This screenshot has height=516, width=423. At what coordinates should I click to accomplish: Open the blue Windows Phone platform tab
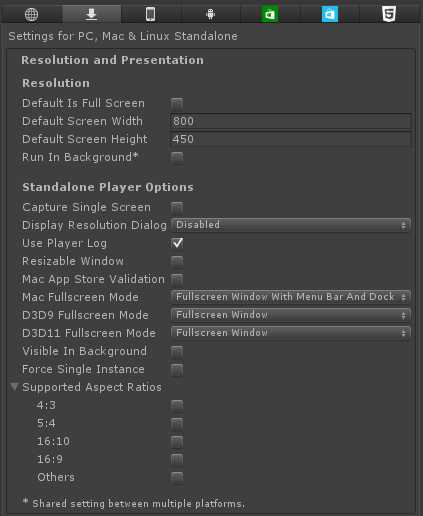[330, 14]
